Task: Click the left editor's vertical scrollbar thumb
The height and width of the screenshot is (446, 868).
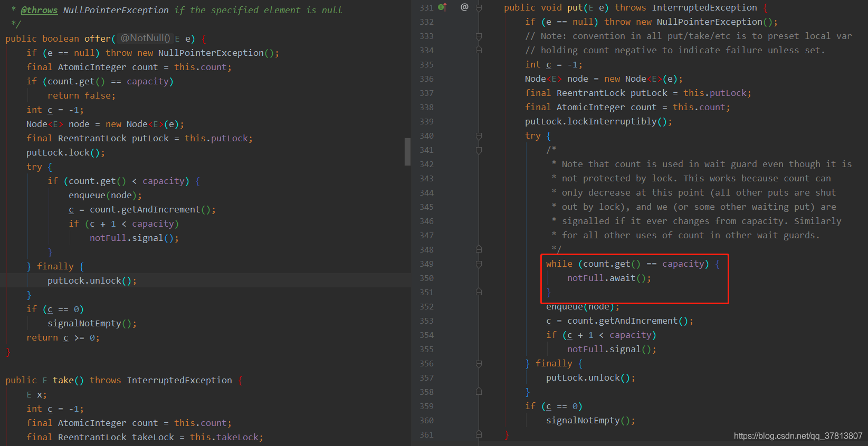Action: pyautogui.click(x=407, y=152)
